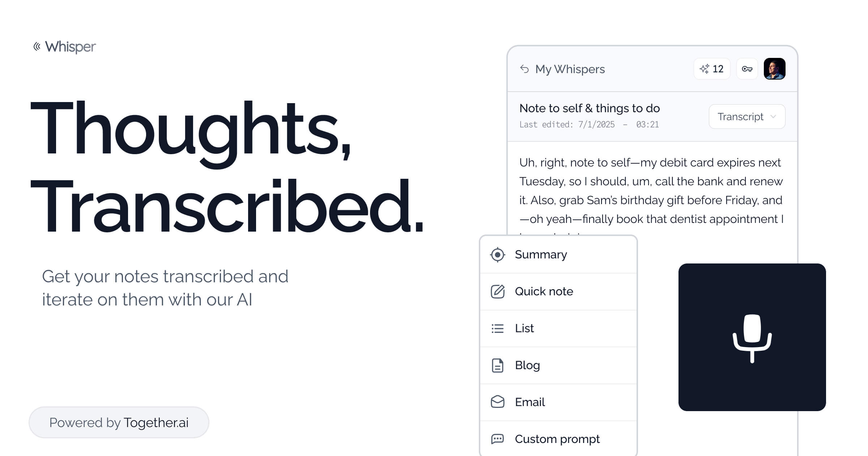The width and height of the screenshot is (868, 456).
Task: Select the Summary option icon
Action: click(498, 254)
